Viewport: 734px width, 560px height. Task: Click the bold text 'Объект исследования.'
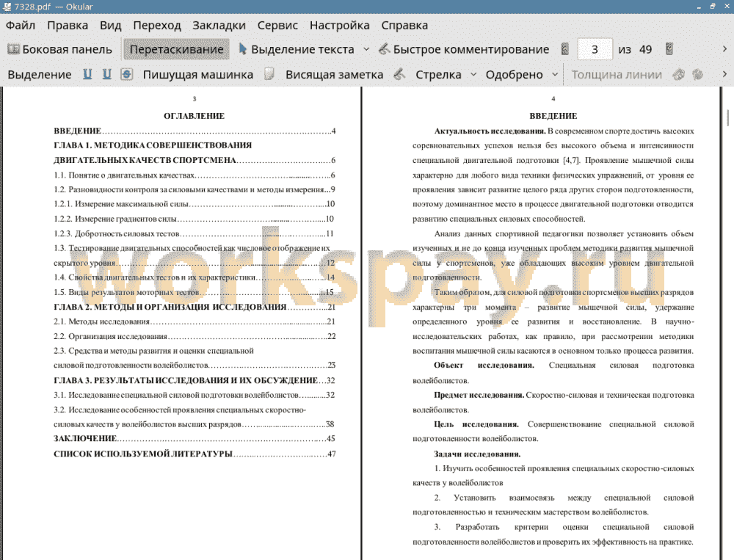click(x=484, y=366)
